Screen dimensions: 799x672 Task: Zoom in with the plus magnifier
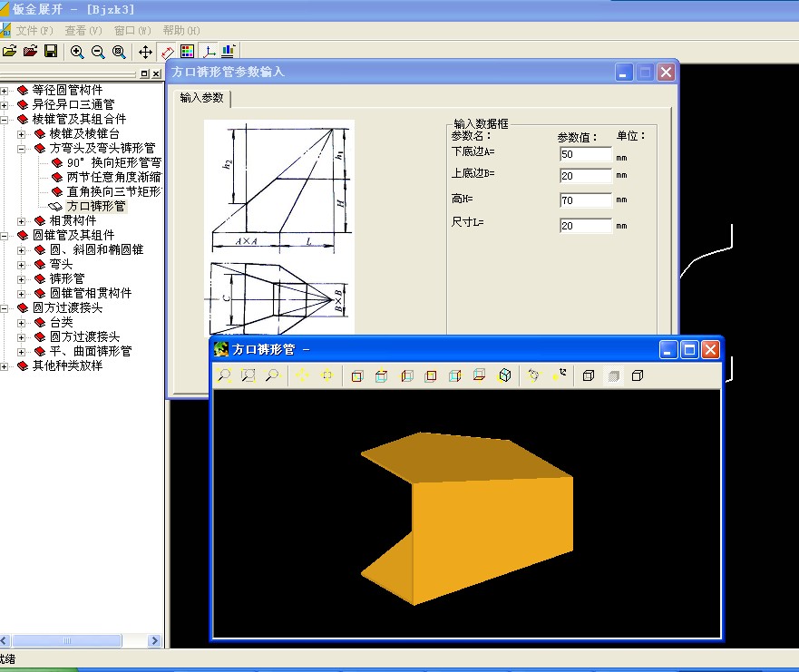(x=77, y=52)
